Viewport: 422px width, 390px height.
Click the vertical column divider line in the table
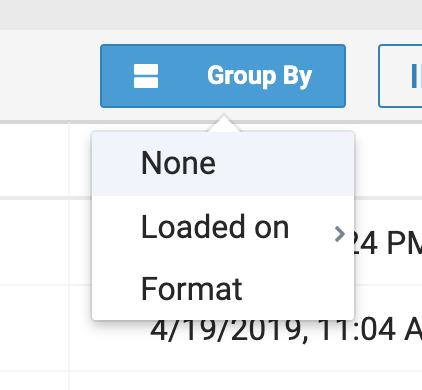pos(69,257)
